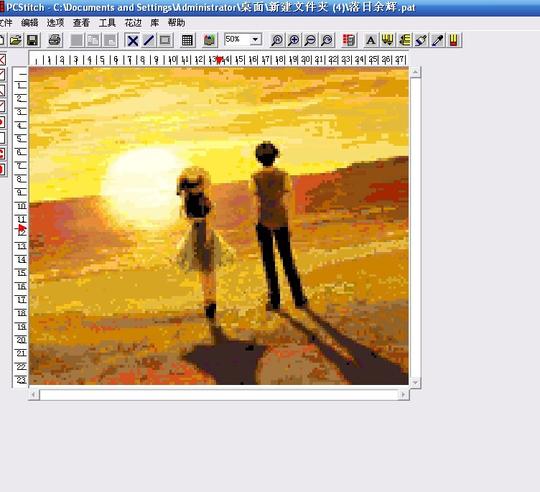
Task: Print the pattern with printer icon
Action: click(55, 40)
